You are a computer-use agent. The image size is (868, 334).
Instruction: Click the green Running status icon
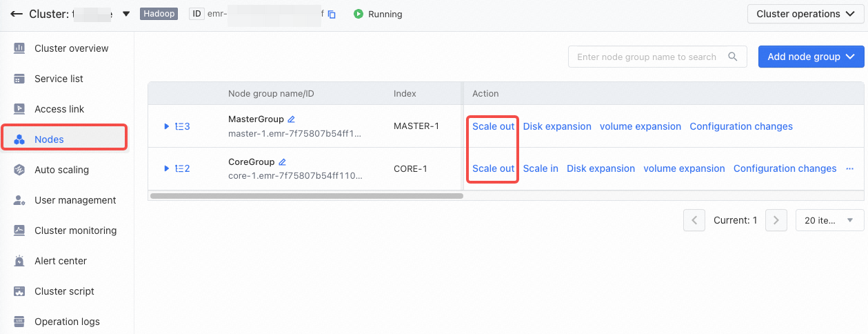tap(359, 14)
